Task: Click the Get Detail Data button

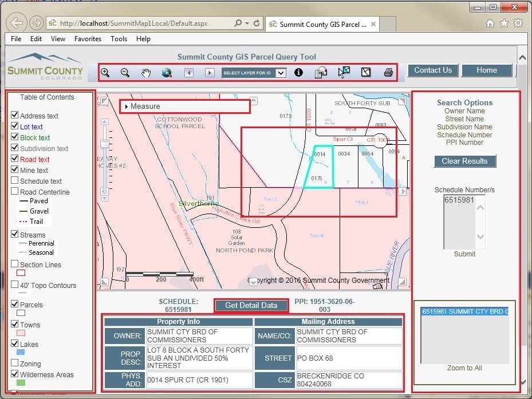Action: click(x=251, y=306)
